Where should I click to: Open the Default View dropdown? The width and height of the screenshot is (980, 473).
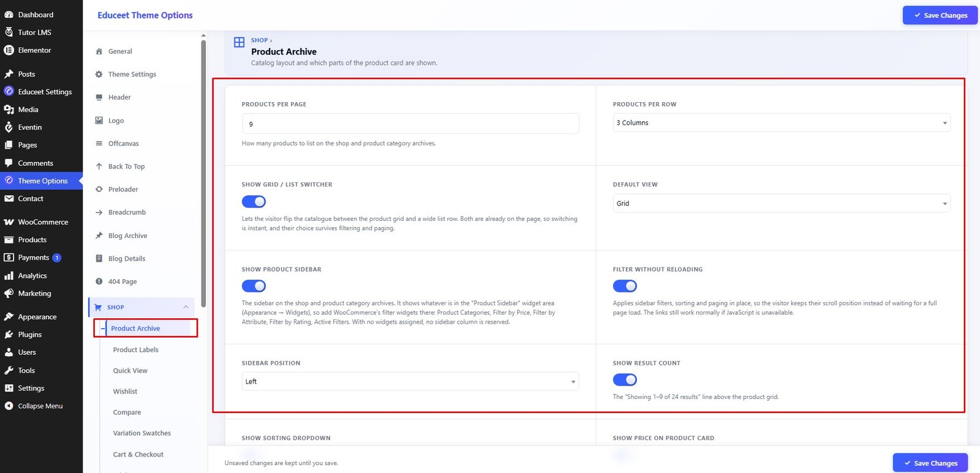point(782,203)
